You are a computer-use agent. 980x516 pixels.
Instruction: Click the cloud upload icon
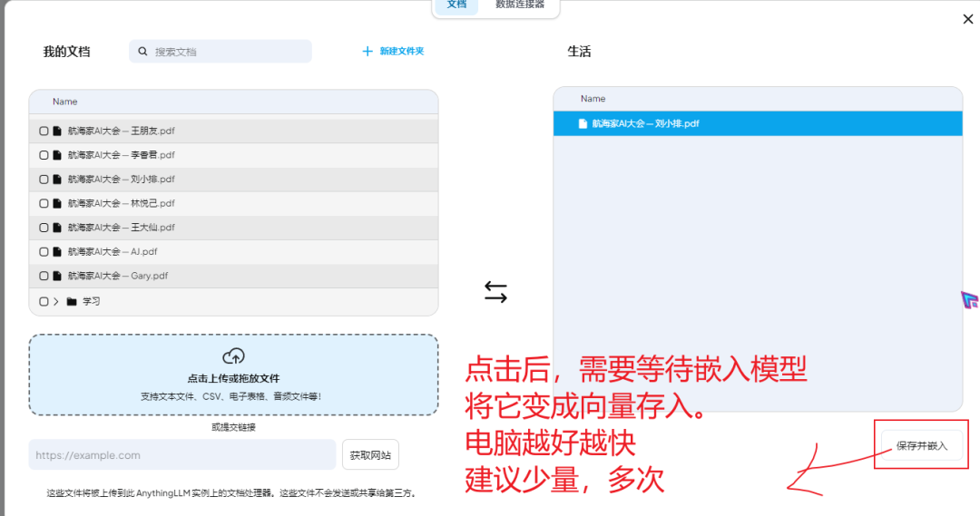tap(233, 356)
